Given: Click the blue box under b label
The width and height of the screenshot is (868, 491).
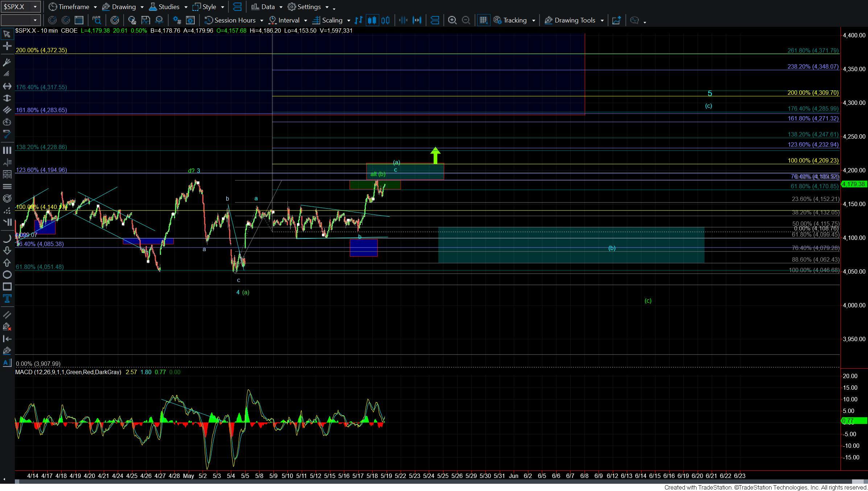Looking at the screenshot, I should pyautogui.click(x=364, y=248).
